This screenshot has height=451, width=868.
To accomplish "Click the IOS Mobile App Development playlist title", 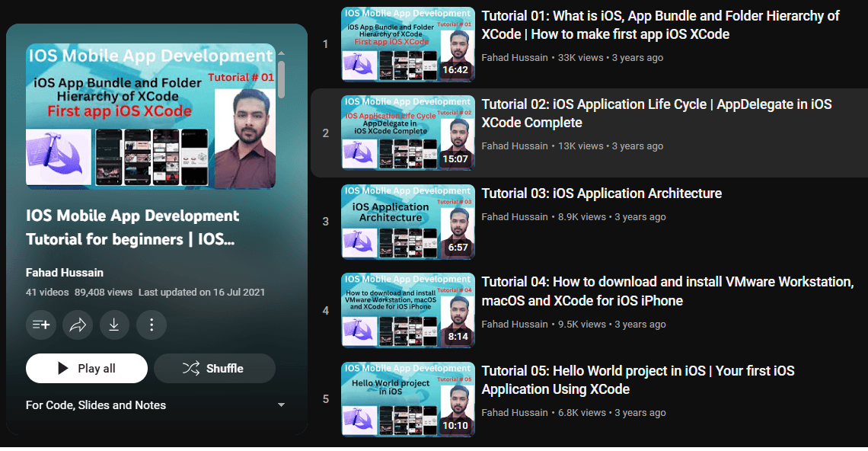I will 132,227.
